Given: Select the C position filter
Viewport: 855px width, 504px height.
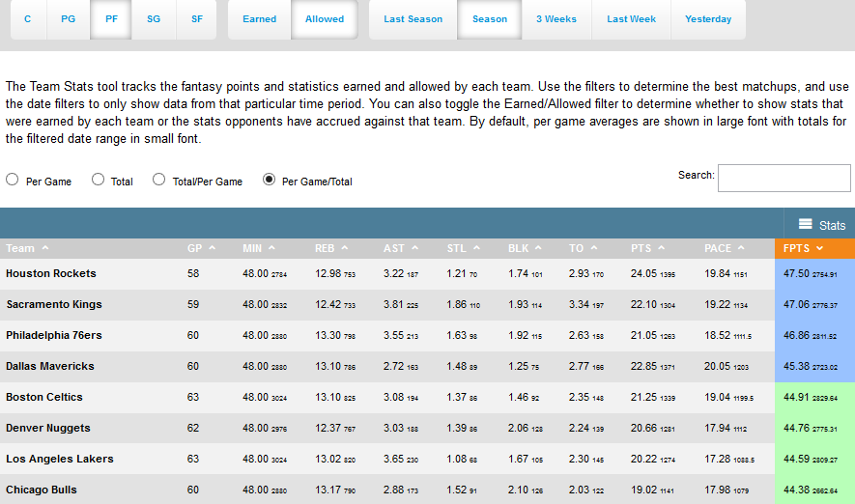Looking at the screenshot, I should click(28, 19).
